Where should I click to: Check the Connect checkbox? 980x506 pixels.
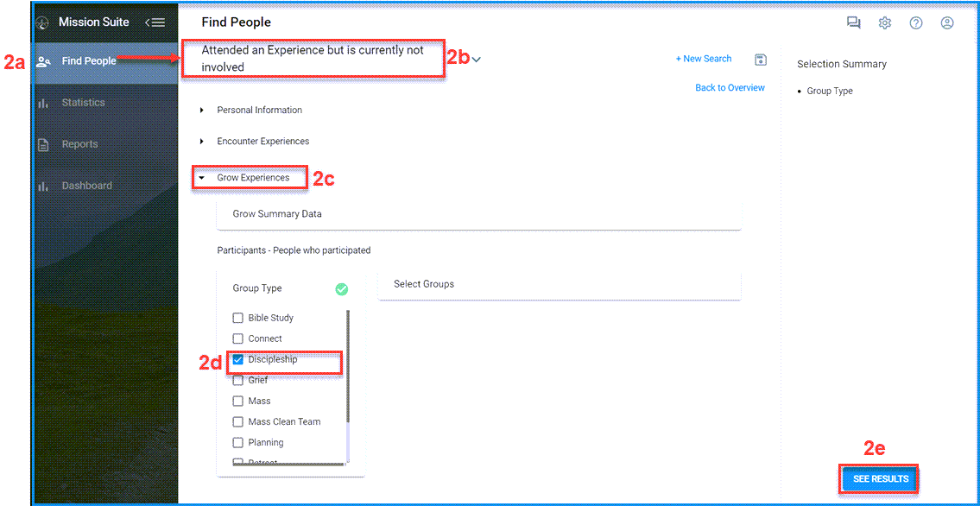(237, 338)
